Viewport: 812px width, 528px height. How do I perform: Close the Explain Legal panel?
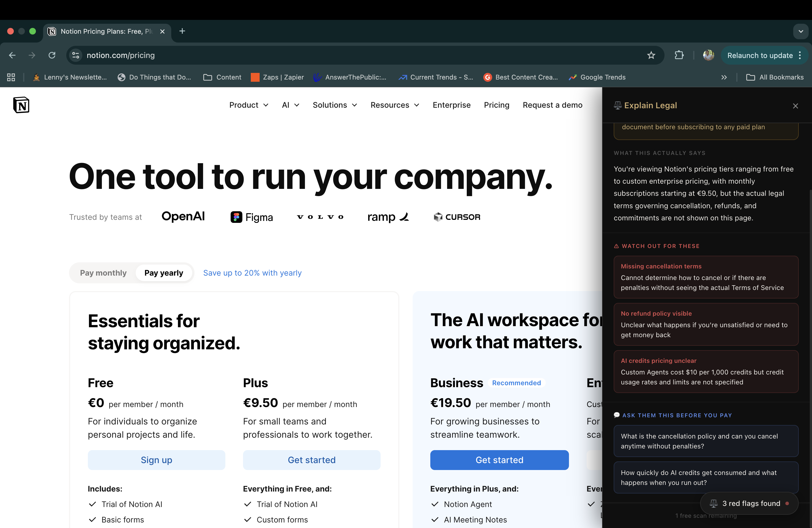click(795, 106)
